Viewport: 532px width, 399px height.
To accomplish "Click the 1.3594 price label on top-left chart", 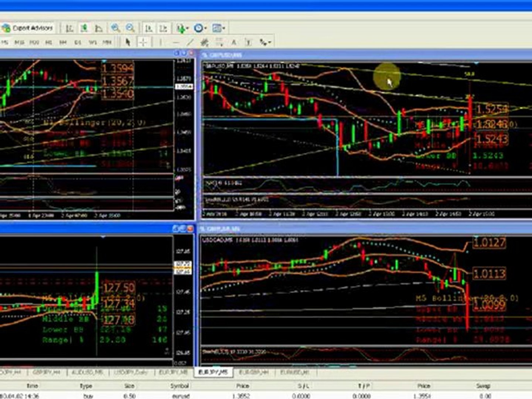I will click(x=118, y=68).
